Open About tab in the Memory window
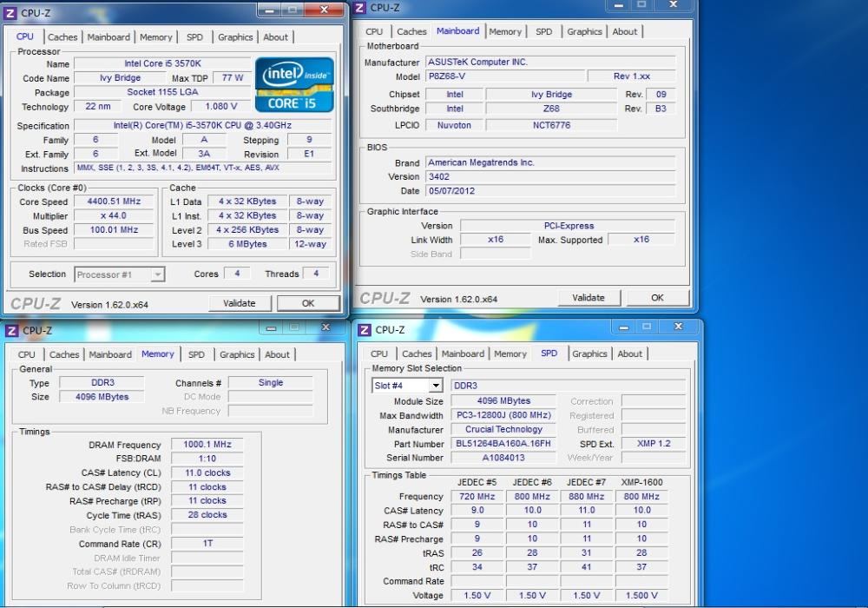Viewport: 868px width, 608px height. point(278,354)
